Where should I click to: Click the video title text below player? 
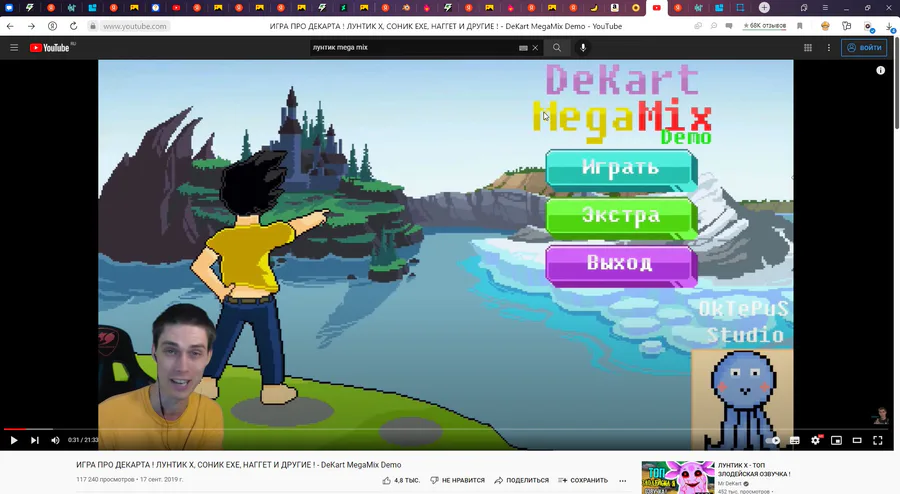tap(239, 465)
